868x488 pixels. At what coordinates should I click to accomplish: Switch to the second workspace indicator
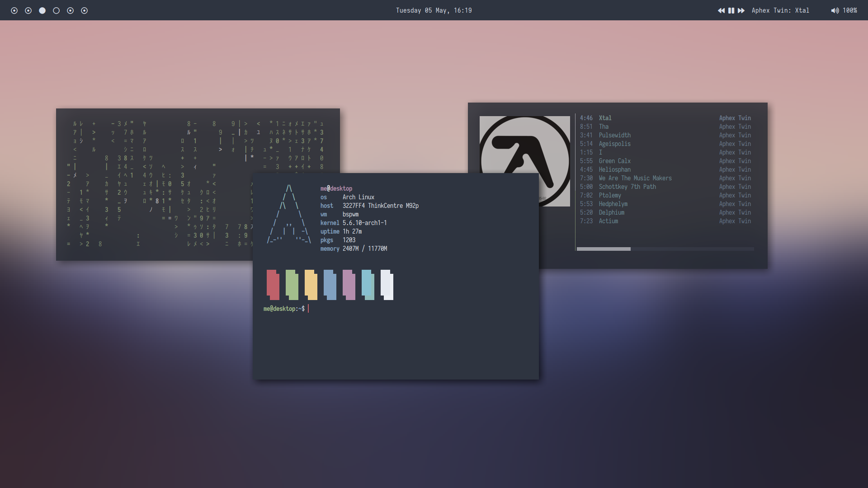tap(28, 10)
